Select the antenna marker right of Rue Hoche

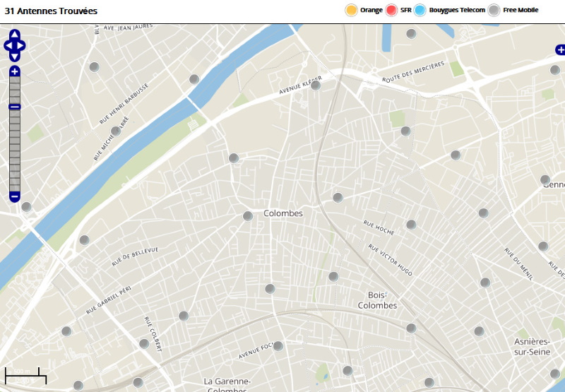(x=411, y=225)
